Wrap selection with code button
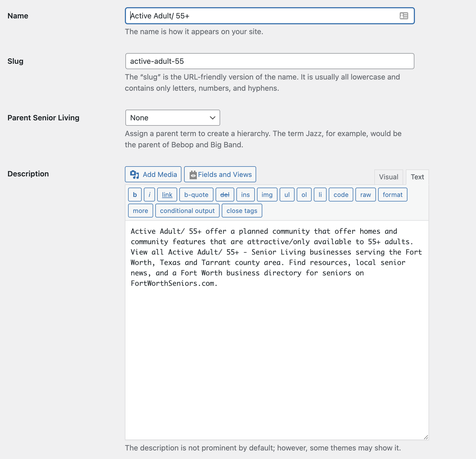The width and height of the screenshot is (476, 459). [x=341, y=195]
